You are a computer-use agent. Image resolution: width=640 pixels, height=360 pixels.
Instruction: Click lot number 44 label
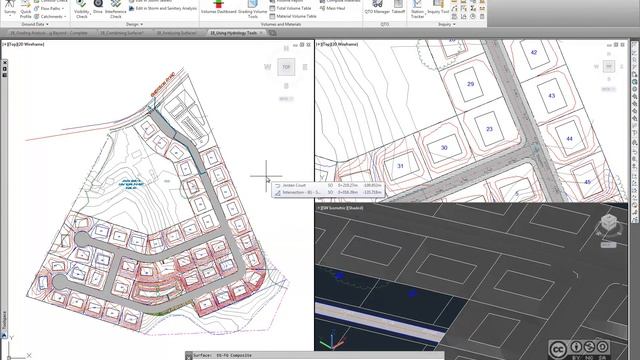[569, 139]
